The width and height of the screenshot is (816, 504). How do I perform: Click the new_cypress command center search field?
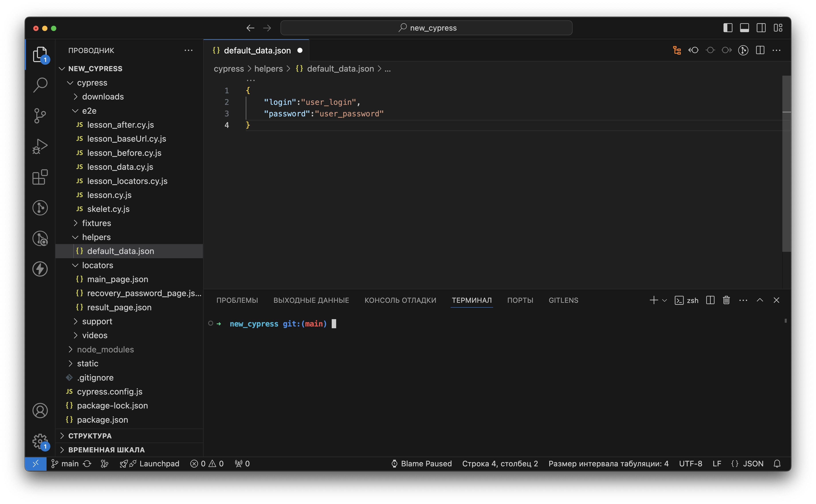coord(426,28)
